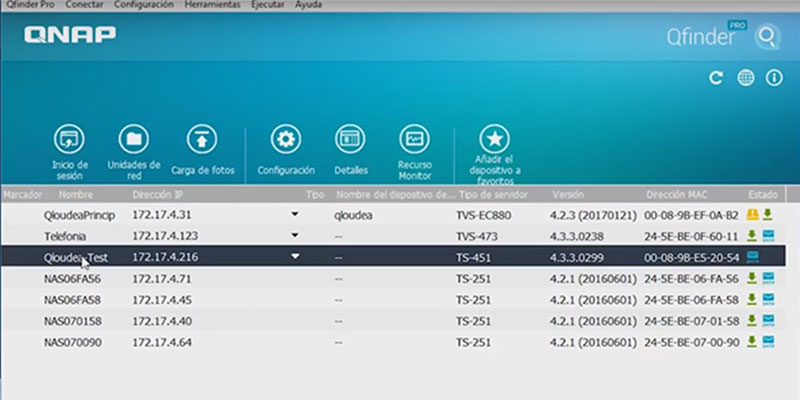This screenshot has height=400, width=800.
Task: Sort by Tipo de servidor column
Action: pos(493,194)
